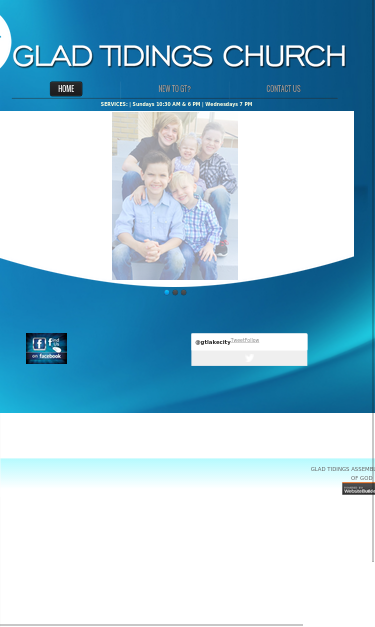Click the GLAD TIDINGS CHURCH title
Viewport: 375px width, 627px height.
tap(180, 56)
